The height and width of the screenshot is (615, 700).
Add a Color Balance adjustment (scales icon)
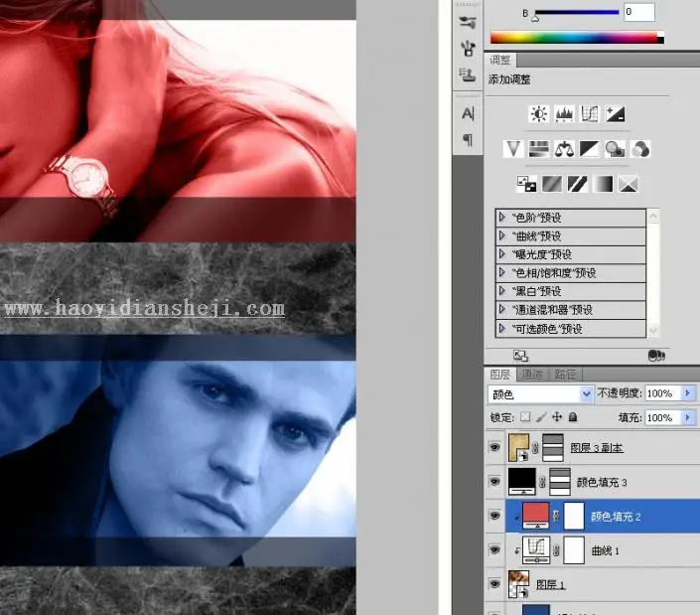tap(564, 149)
